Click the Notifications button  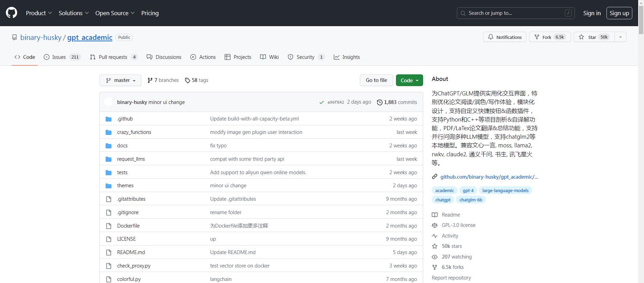click(x=505, y=37)
